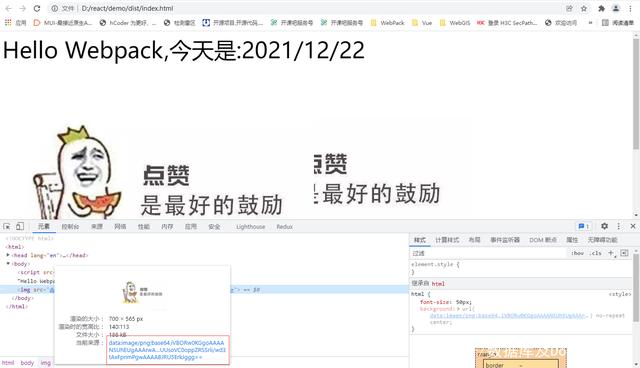Viewport: 640px width, 368px height.
Task: Click the data:image source link in tooltip
Action: (167, 350)
